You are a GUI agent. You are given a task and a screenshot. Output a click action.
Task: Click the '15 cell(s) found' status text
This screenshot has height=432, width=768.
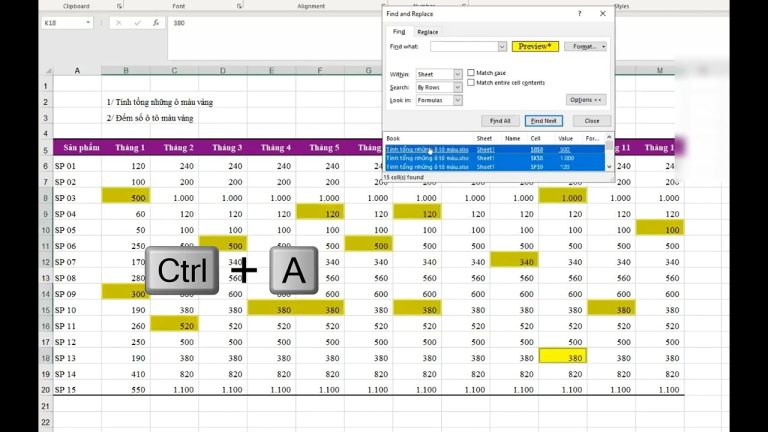[x=404, y=177]
